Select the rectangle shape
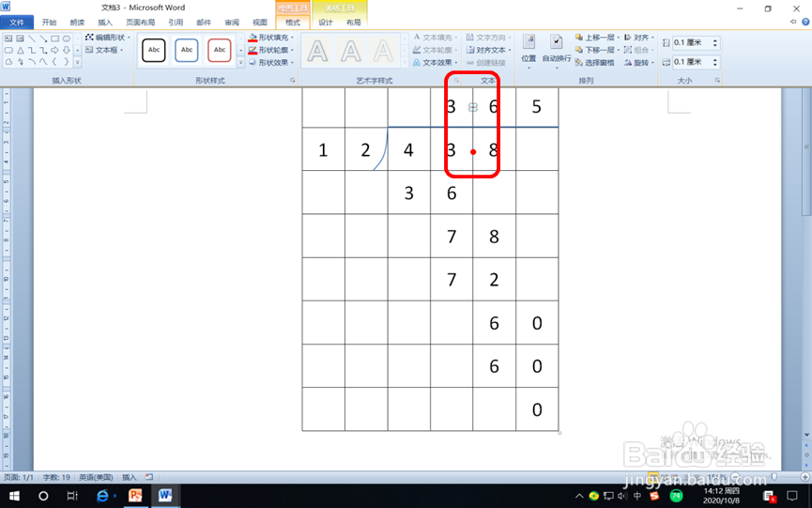Viewport: 812px width, 508px height. pyautogui.click(x=54, y=38)
